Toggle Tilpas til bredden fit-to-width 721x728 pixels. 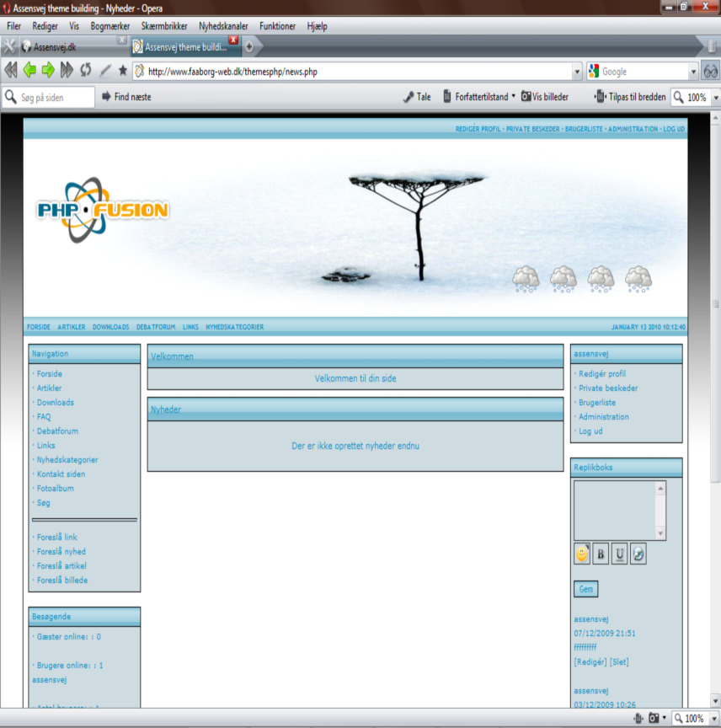630,97
